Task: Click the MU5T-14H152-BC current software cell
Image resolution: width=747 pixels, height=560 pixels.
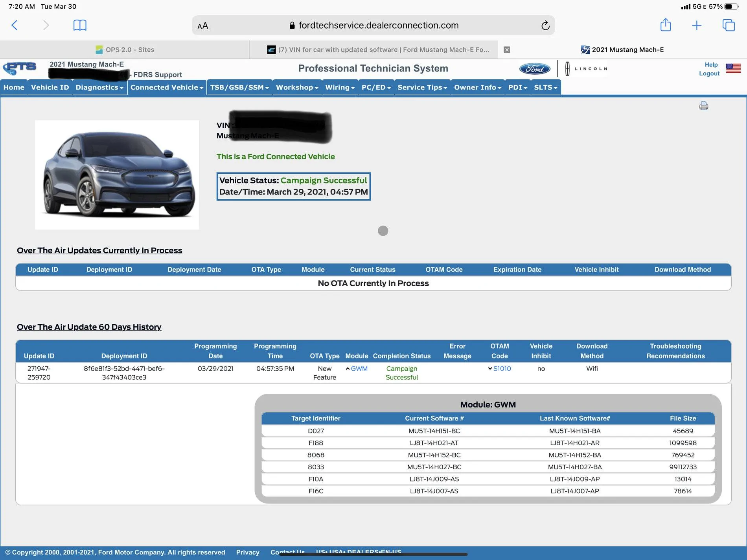Action: [434, 455]
